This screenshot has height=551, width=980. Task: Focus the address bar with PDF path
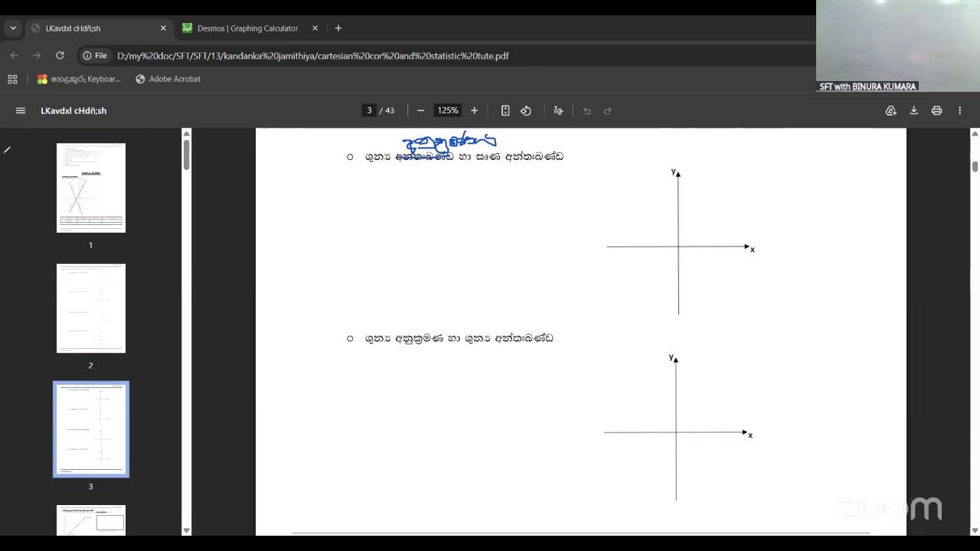pos(313,56)
